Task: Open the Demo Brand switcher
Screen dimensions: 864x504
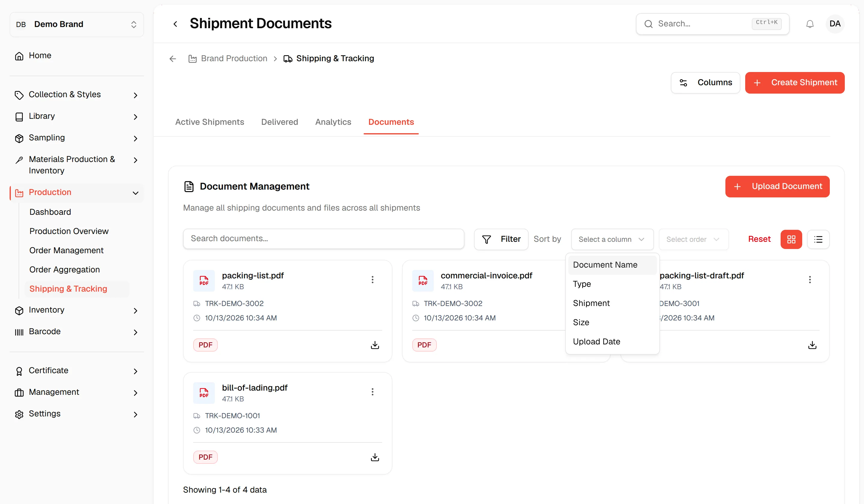Action: [x=77, y=24]
